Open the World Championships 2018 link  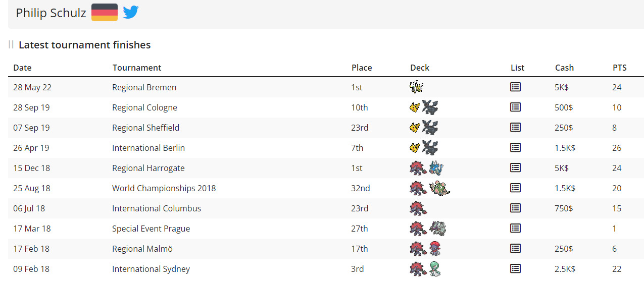click(x=164, y=188)
